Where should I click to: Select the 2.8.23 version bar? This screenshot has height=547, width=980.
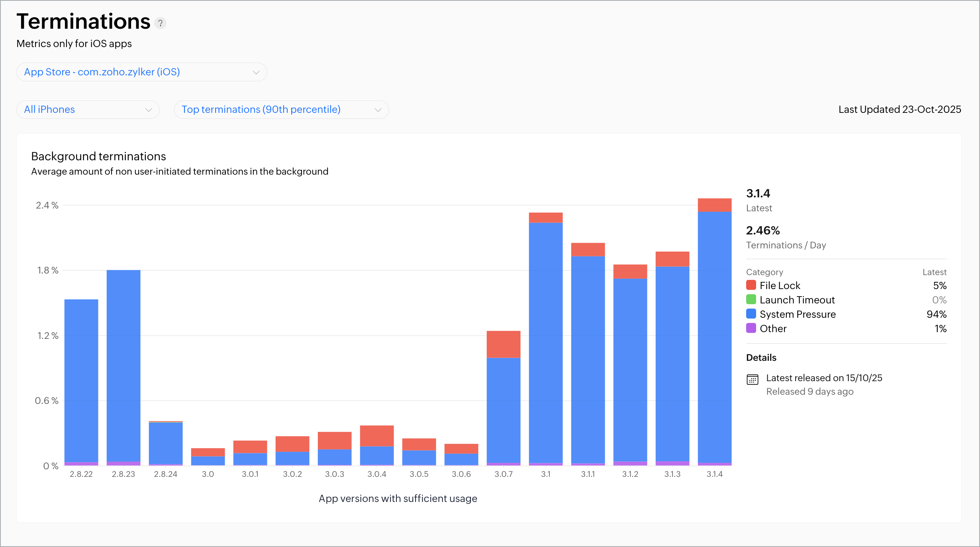tap(123, 367)
